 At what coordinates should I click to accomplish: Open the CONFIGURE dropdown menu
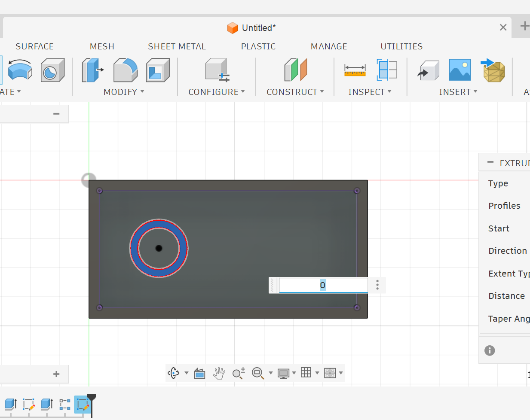click(217, 92)
